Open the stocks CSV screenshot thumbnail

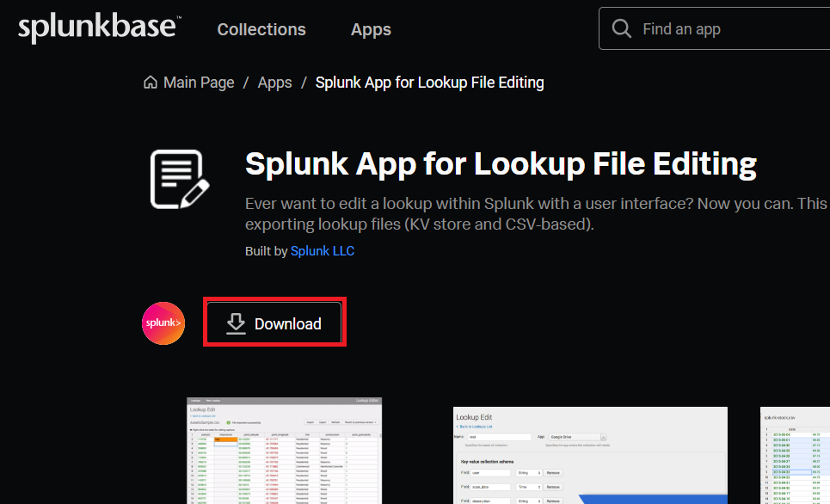click(795, 456)
